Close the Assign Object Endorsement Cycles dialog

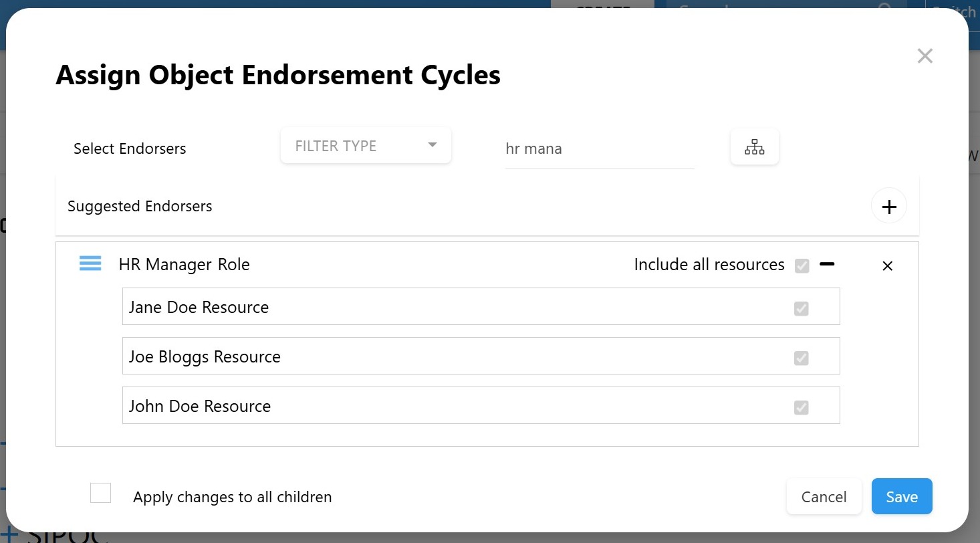click(925, 56)
